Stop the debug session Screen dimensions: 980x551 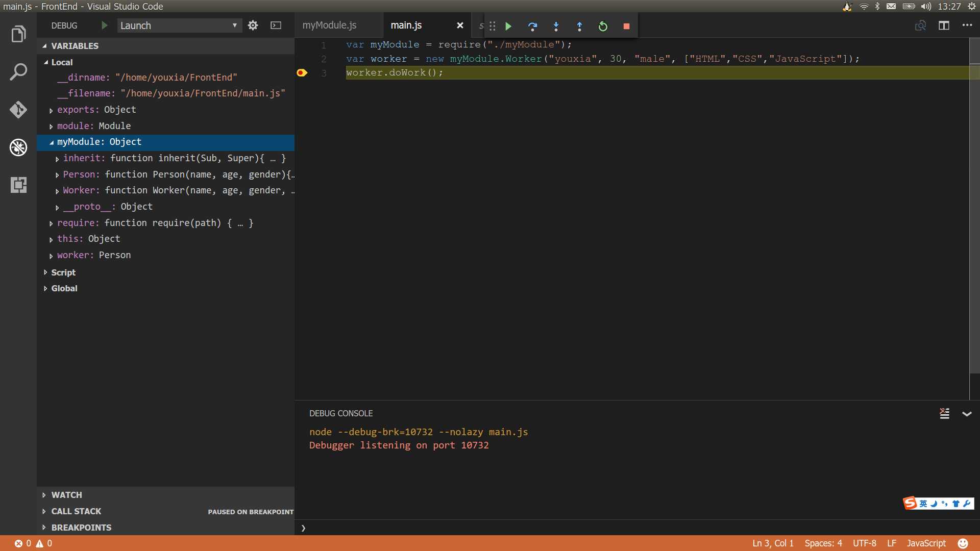click(x=626, y=26)
